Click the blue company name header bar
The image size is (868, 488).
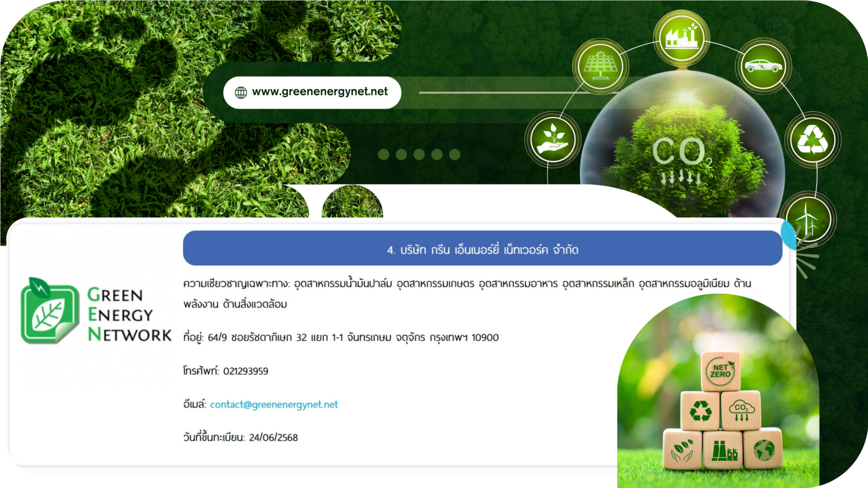pos(482,249)
